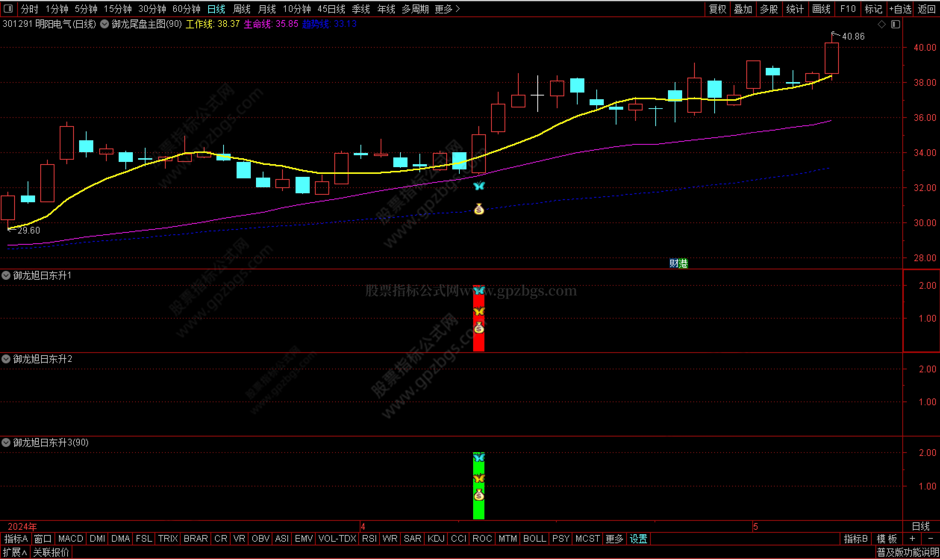The image size is (940, 560).
Task: Click the panel layout icon at top-left
Action: 8,8
